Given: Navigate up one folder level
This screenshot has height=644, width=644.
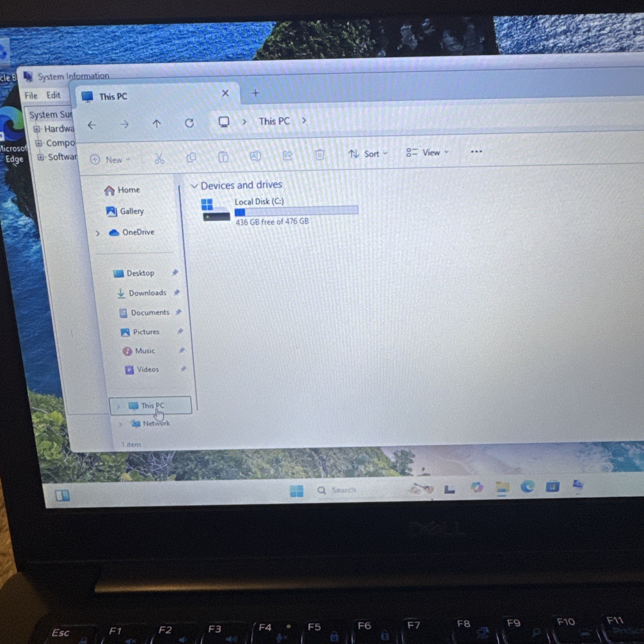Looking at the screenshot, I should (x=157, y=124).
